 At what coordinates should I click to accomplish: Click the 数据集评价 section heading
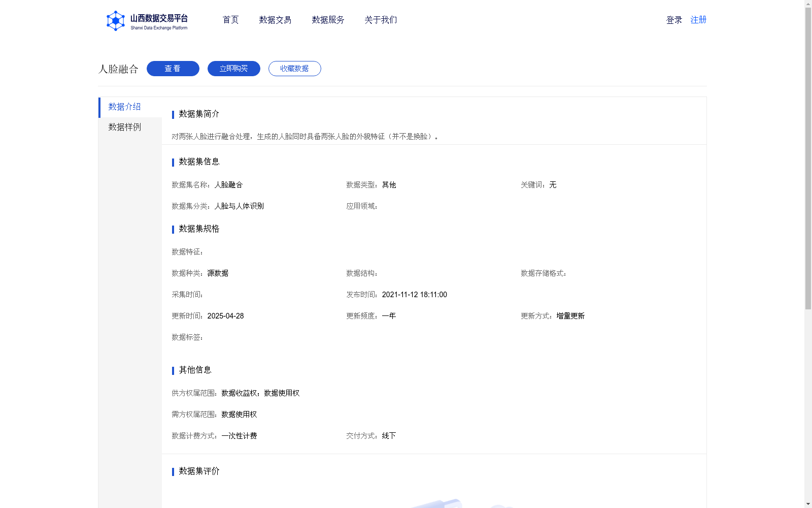click(199, 471)
